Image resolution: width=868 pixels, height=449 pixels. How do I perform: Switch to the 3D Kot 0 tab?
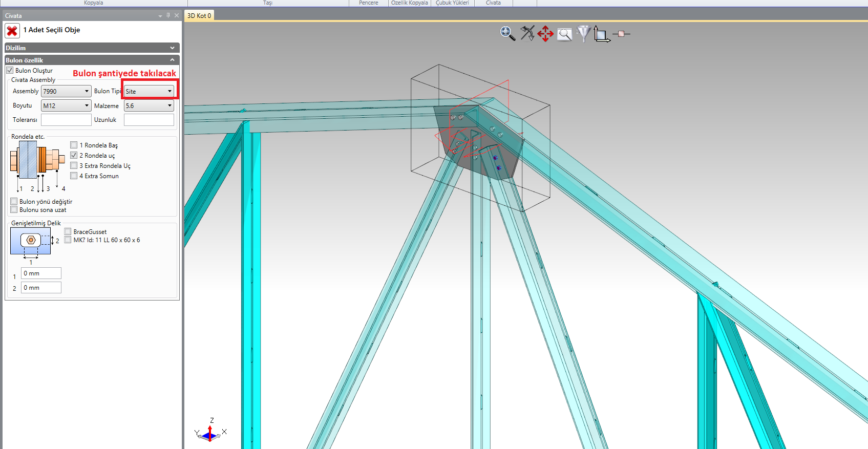coord(199,16)
